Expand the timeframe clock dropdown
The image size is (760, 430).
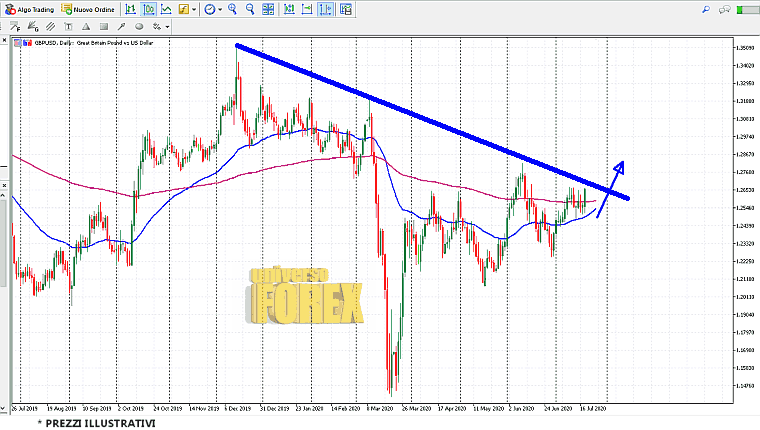point(220,9)
